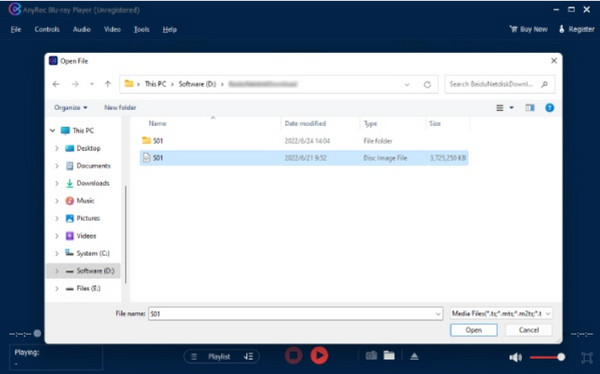The image size is (600, 374).
Task: Click the eject disc icon
Action: [x=414, y=356]
